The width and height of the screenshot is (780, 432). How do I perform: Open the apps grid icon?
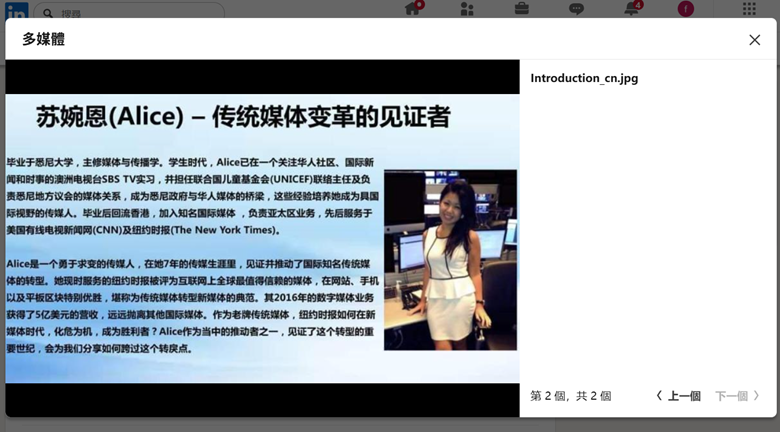pos(749,8)
